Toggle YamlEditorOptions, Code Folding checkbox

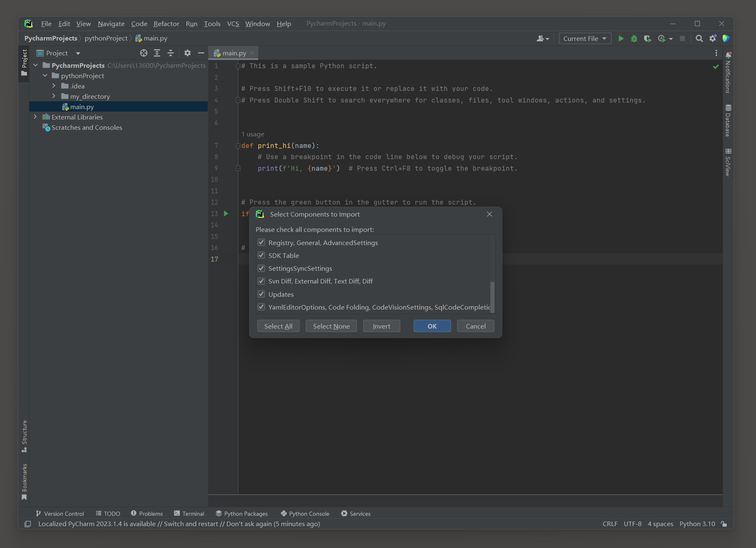click(261, 307)
